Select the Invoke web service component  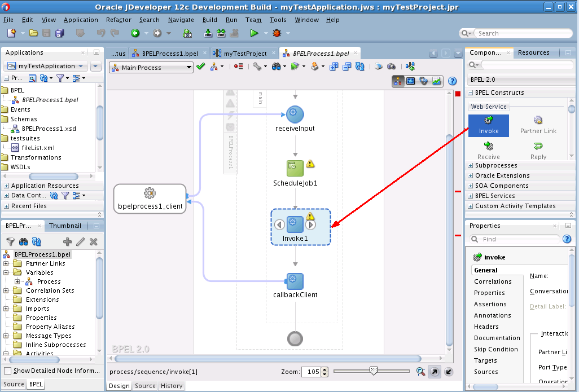point(489,126)
